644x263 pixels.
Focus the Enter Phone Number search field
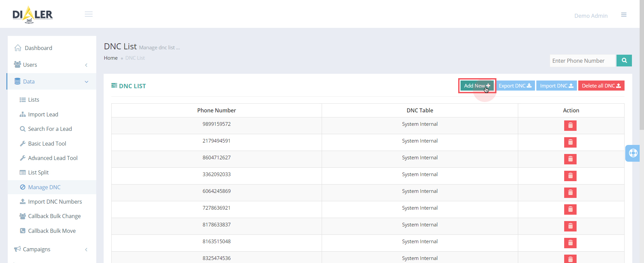pos(583,61)
